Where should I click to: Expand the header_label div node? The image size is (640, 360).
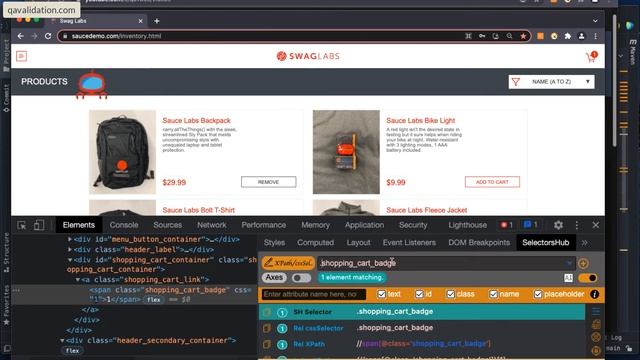[70, 249]
